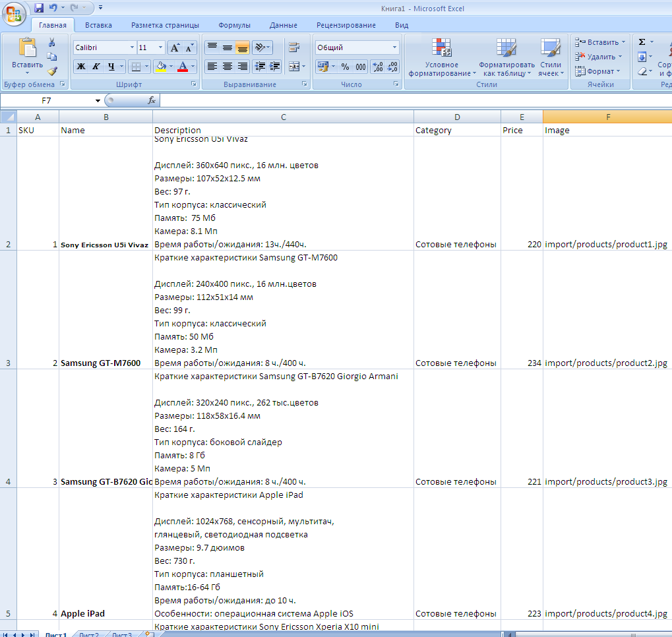The image size is (672, 637).
Task: Switch to Вид tab
Action: point(402,25)
